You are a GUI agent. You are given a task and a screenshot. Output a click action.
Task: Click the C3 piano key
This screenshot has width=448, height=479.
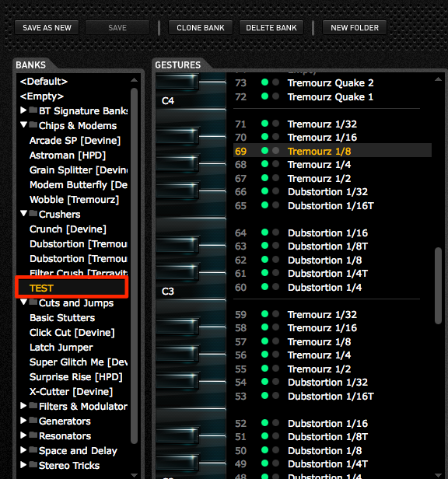191,291
